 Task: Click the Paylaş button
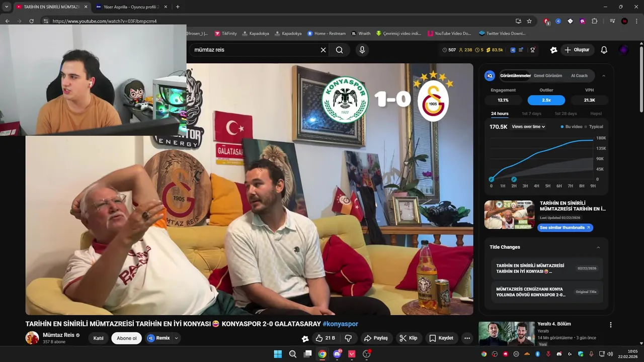coord(376,338)
